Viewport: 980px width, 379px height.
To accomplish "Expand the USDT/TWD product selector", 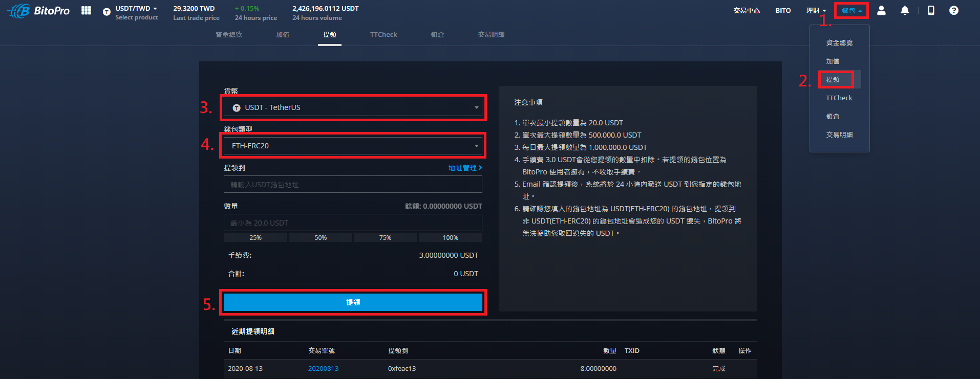I will pyautogui.click(x=136, y=9).
